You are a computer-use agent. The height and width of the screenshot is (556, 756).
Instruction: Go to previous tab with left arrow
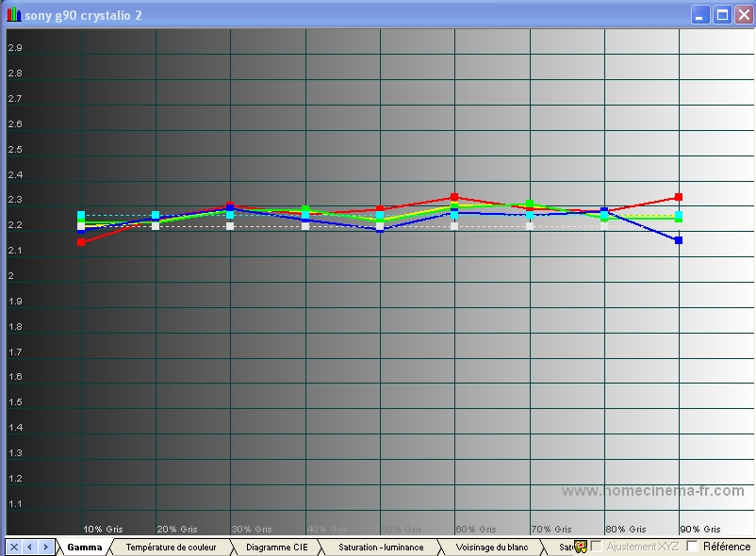(x=30, y=547)
